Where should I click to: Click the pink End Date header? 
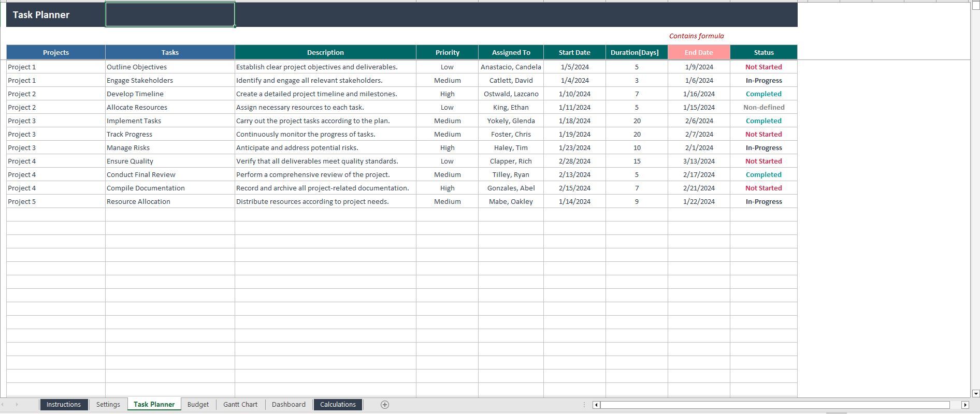(x=699, y=52)
